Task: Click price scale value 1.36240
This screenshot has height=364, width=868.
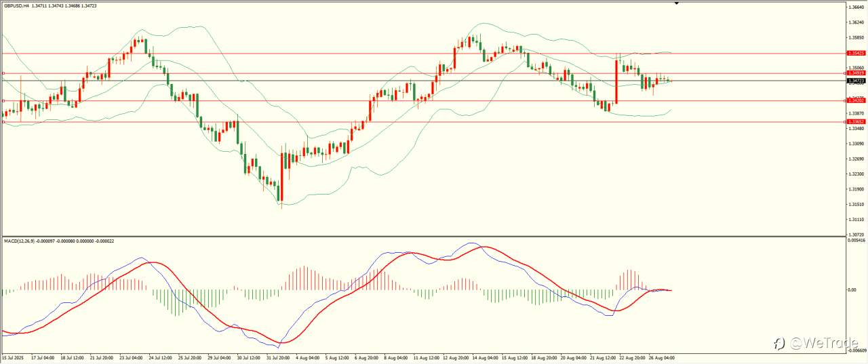Action: point(856,22)
